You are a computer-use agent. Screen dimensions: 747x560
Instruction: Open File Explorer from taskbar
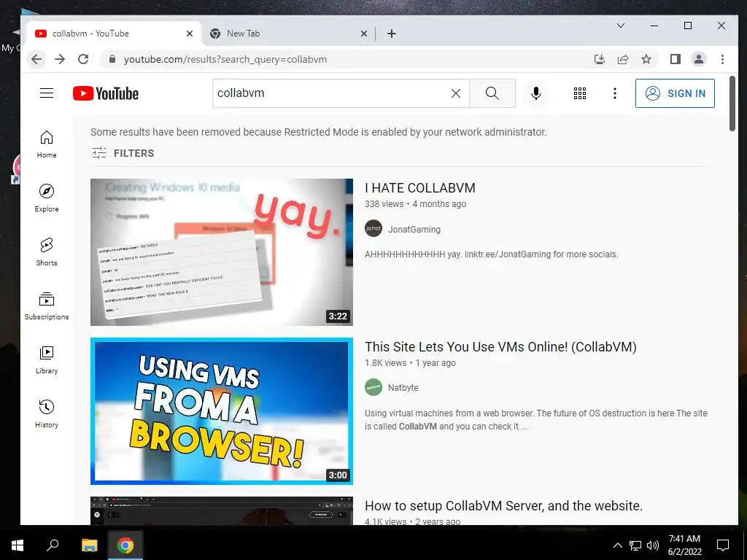click(x=89, y=545)
